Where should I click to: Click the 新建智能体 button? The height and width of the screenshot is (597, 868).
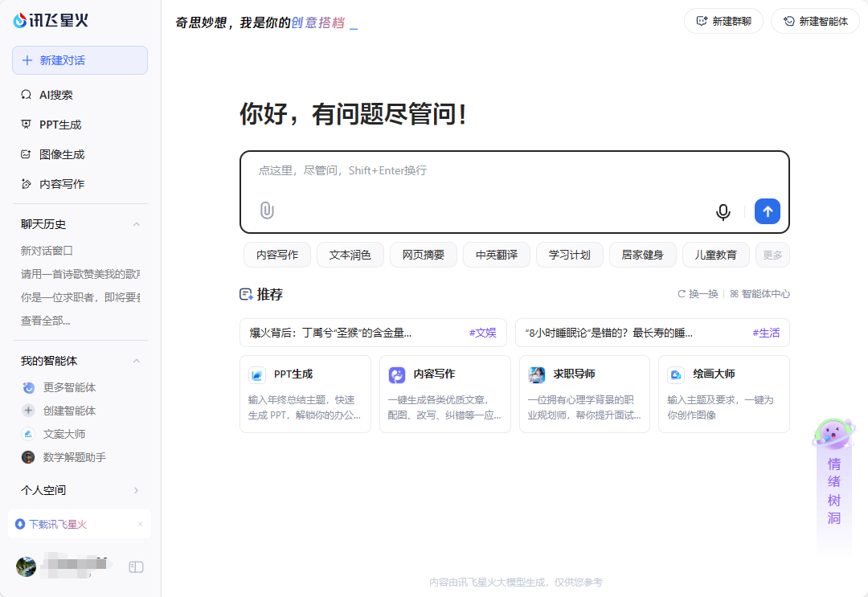tap(816, 21)
